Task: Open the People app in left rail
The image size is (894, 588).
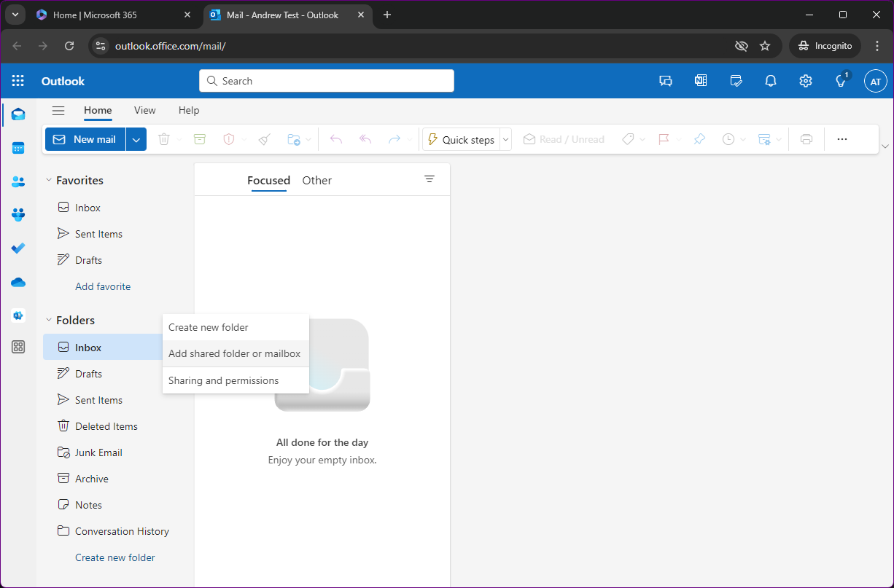Action: (x=18, y=181)
